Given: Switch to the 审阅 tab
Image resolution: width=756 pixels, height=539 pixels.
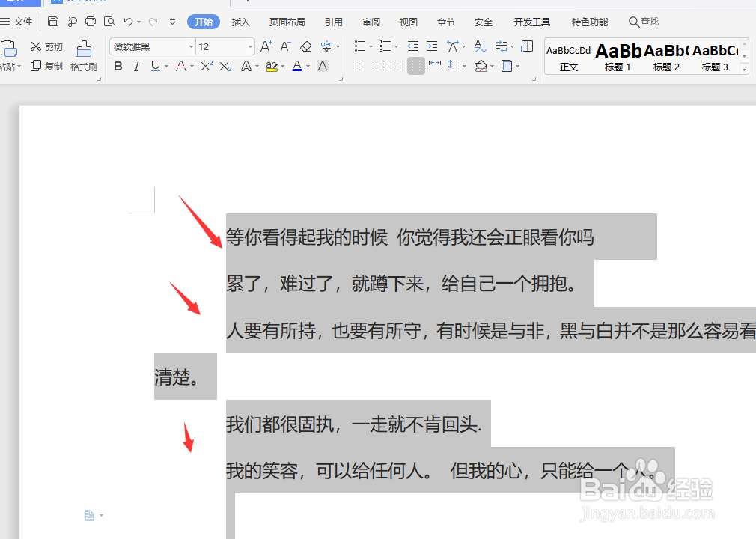Looking at the screenshot, I should point(371,22).
